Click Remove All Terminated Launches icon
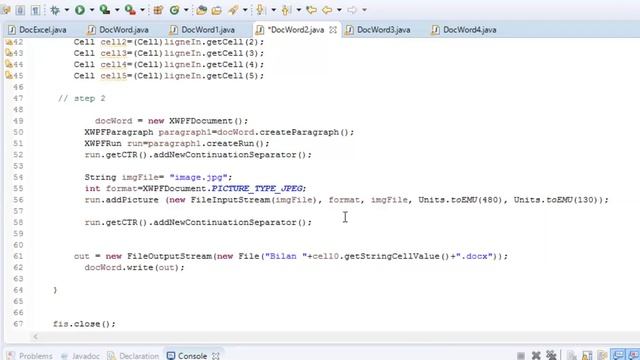The image size is (640, 360). pos(551,355)
